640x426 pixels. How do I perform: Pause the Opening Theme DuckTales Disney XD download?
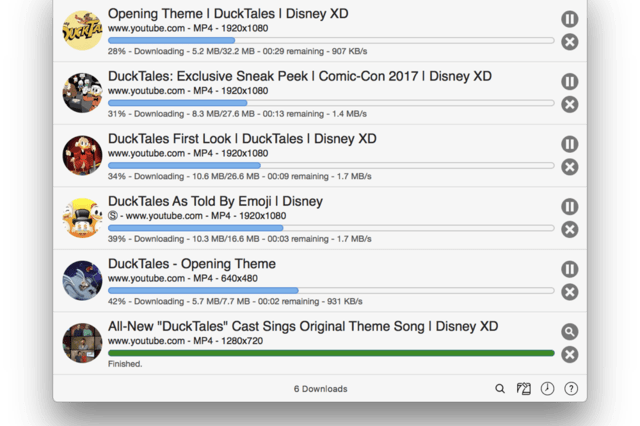click(x=569, y=19)
